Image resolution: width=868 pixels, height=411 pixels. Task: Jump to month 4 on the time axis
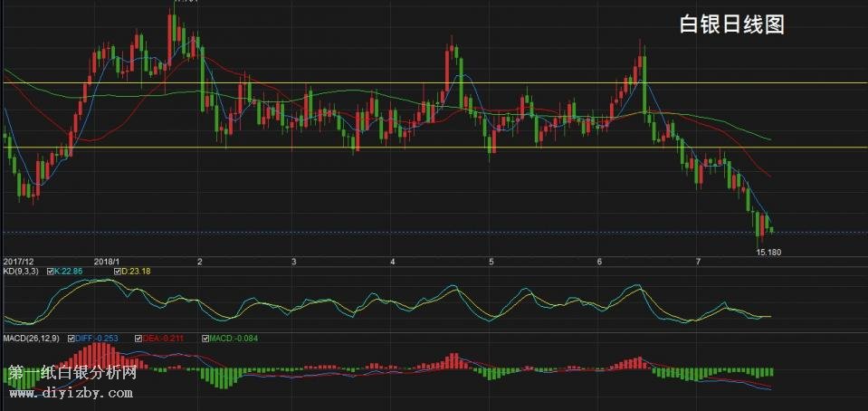[393, 261]
